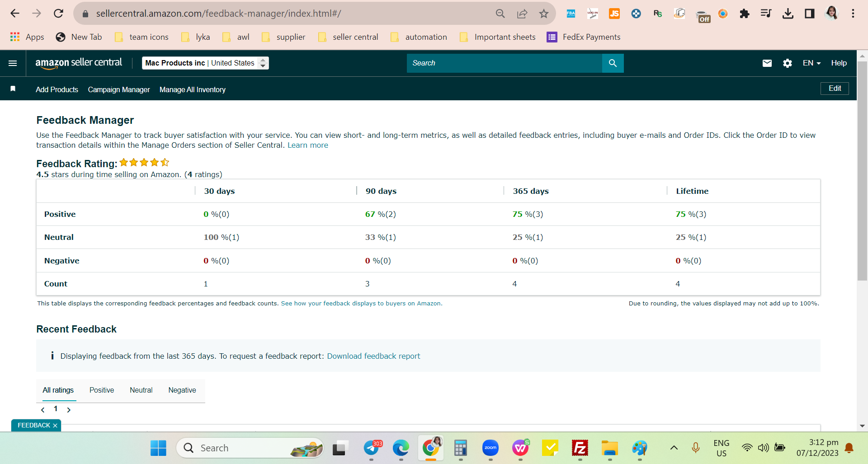The height and width of the screenshot is (464, 868).
Task: Click the Learn more link
Action: pos(308,145)
